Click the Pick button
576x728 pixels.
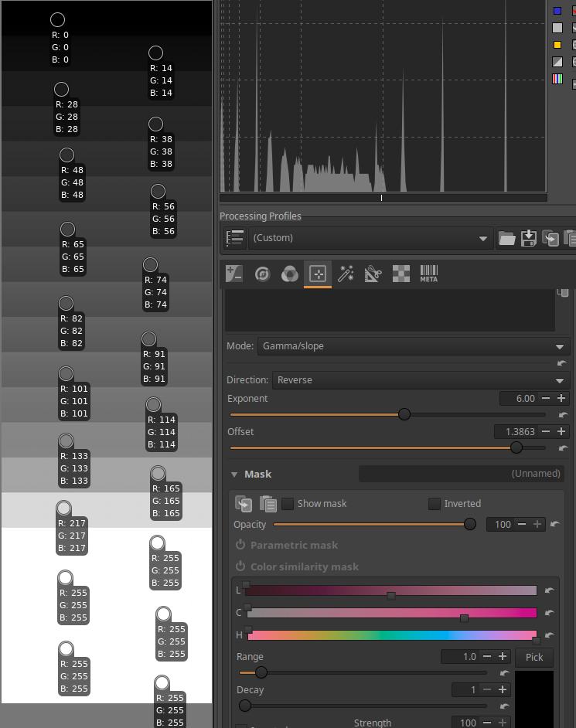(x=534, y=657)
